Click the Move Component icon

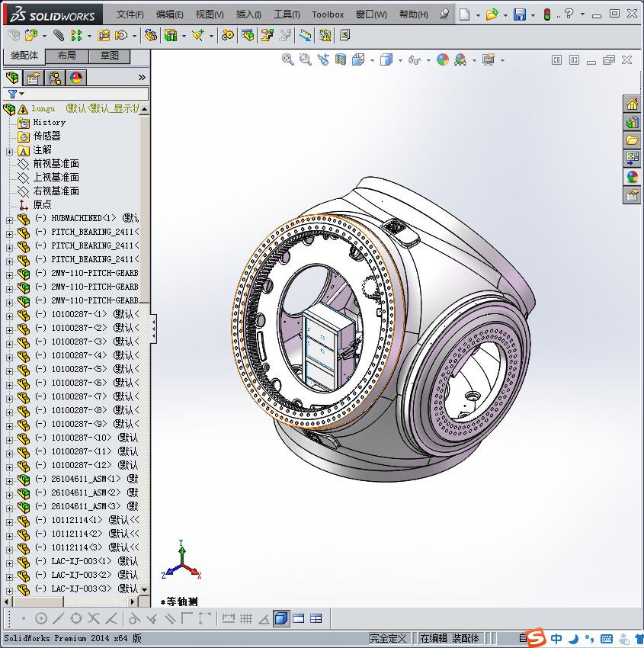click(121, 36)
